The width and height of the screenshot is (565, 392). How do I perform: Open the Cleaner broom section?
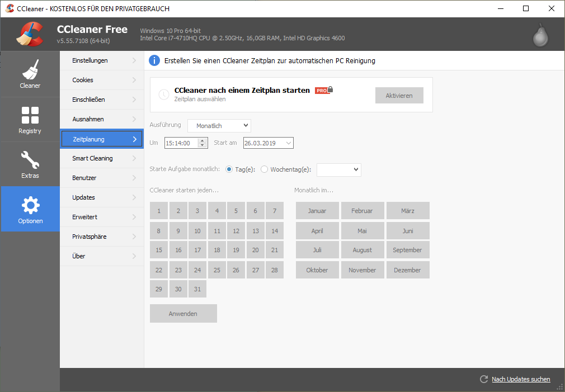tap(30, 74)
